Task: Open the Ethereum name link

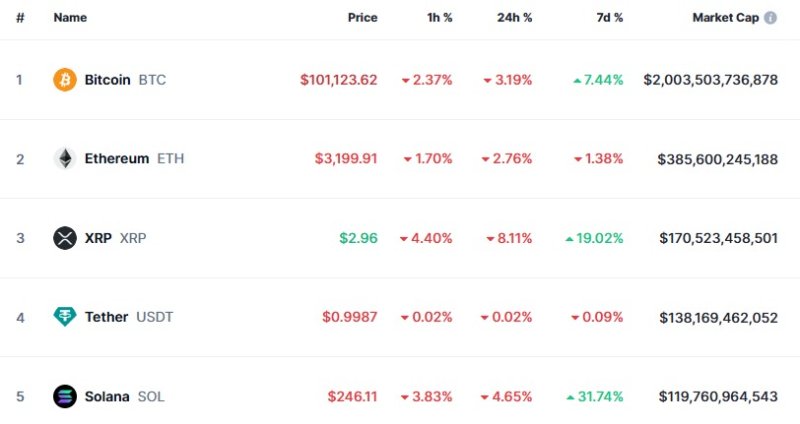Action: 117,159
